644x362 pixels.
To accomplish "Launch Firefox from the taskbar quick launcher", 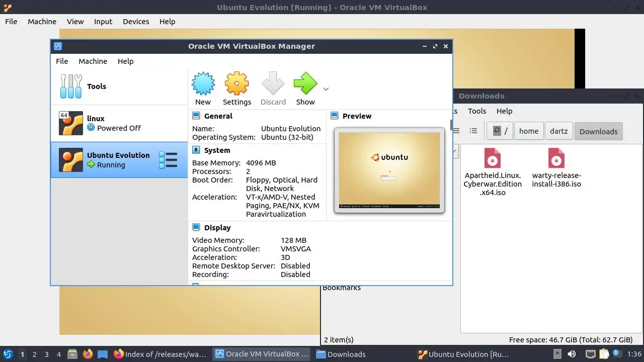I will pos(88,354).
